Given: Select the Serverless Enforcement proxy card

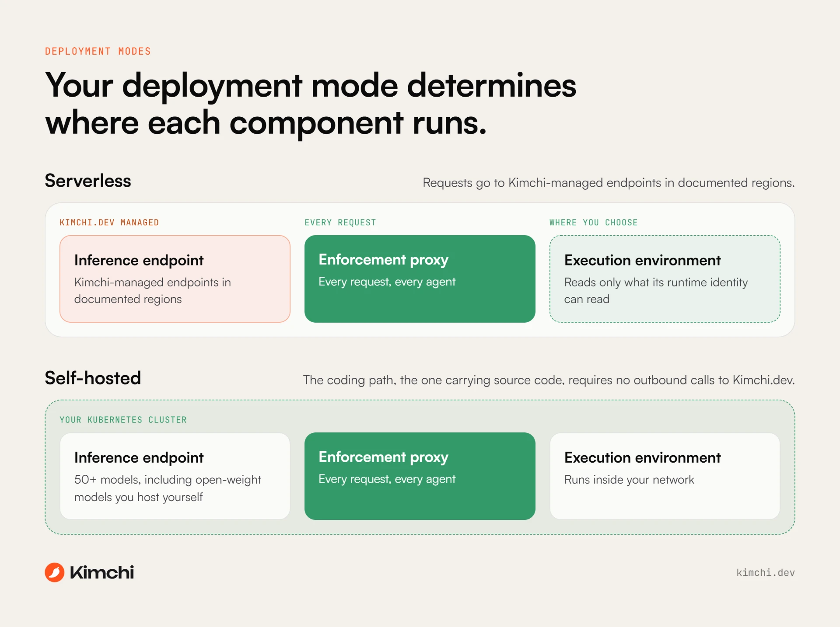Looking at the screenshot, I should click(420, 279).
